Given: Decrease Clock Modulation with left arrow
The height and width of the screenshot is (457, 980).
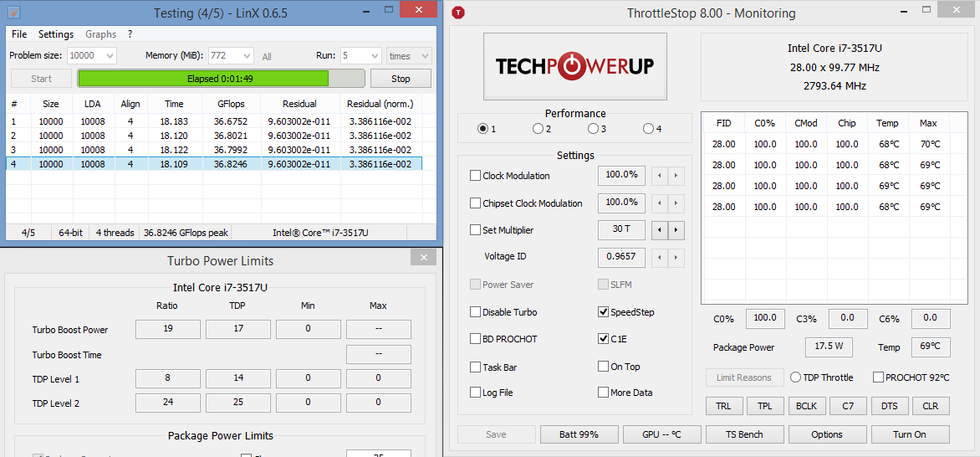Looking at the screenshot, I should (x=660, y=176).
